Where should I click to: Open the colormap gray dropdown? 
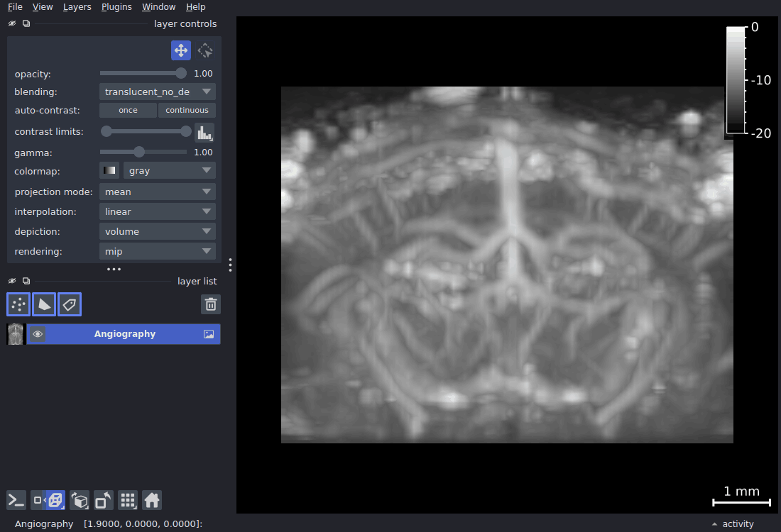[170, 171]
